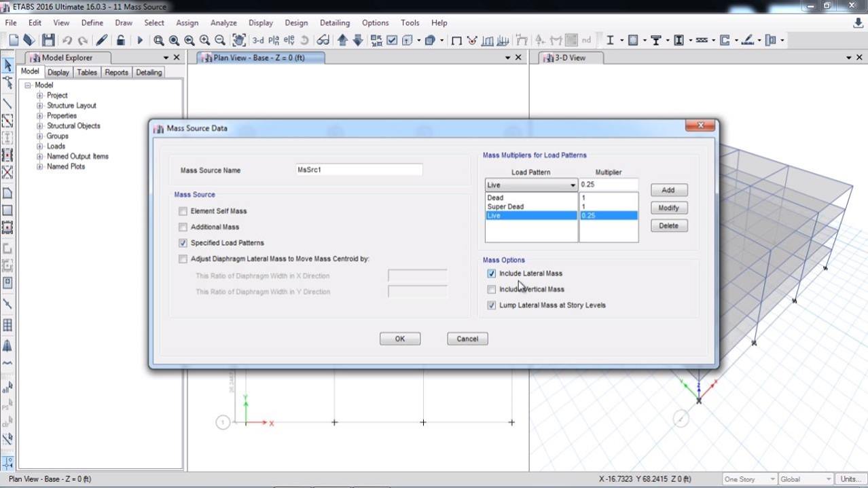This screenshot has height=488, width=868.
Task: Click the Run Analysis play icon
Action: point(140,41)
